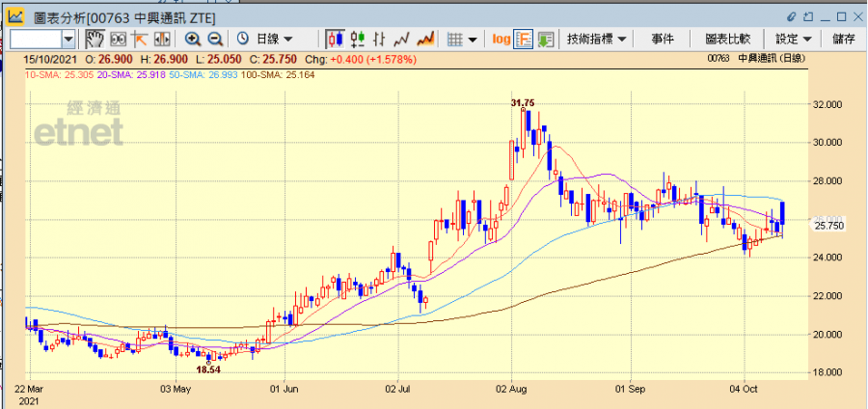Switch to candlestick chart type

point(336,39)
